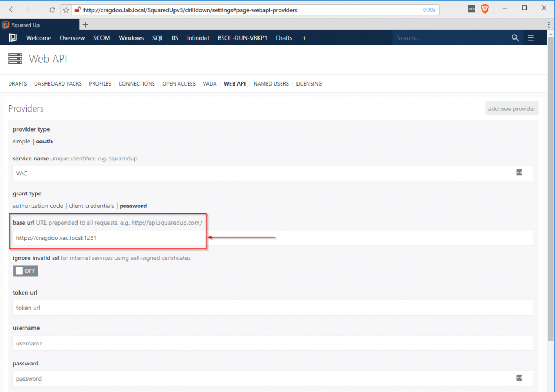Click the base url input field

coord(273,238)
